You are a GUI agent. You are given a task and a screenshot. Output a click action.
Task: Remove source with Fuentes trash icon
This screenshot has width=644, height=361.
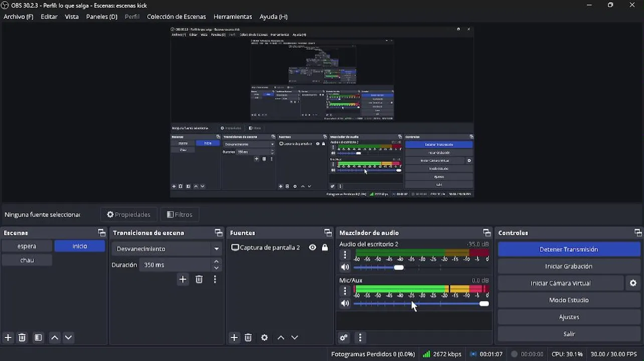click(x=248, y=337)
